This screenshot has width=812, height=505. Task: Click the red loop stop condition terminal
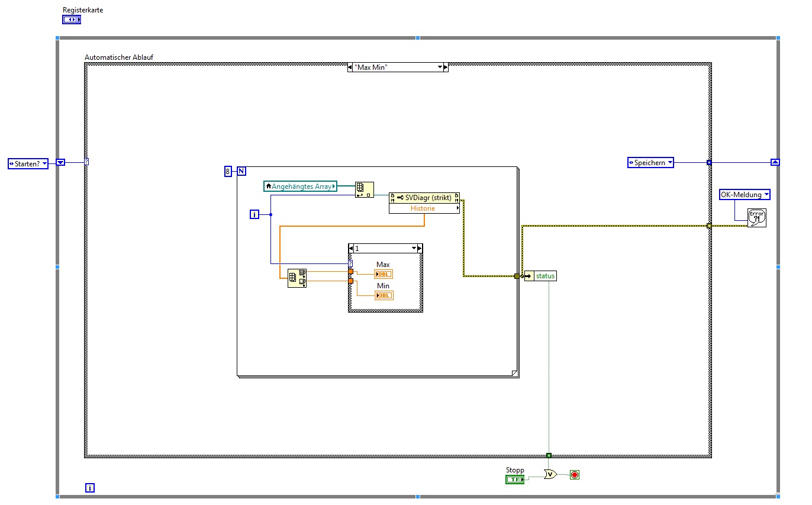click(574, 474)
